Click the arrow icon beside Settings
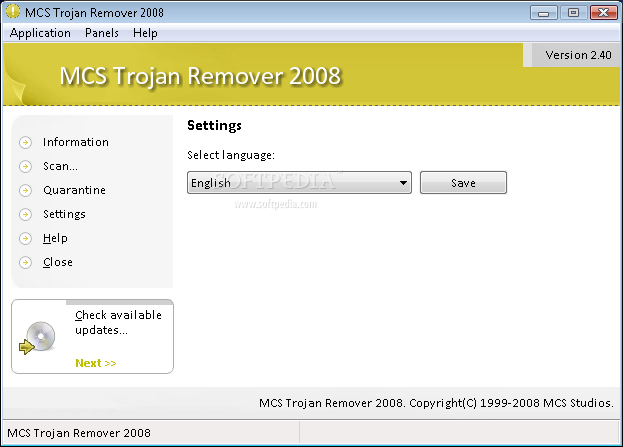Image resolution: width=623 pixels, height=447 pixels. click(25, 215)
